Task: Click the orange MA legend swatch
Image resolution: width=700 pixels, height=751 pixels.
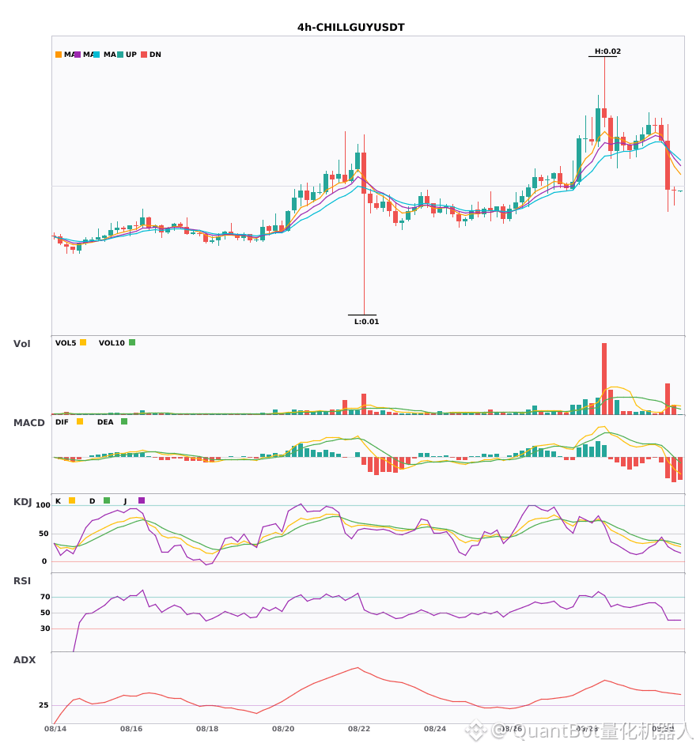Action: click(59, 55)
